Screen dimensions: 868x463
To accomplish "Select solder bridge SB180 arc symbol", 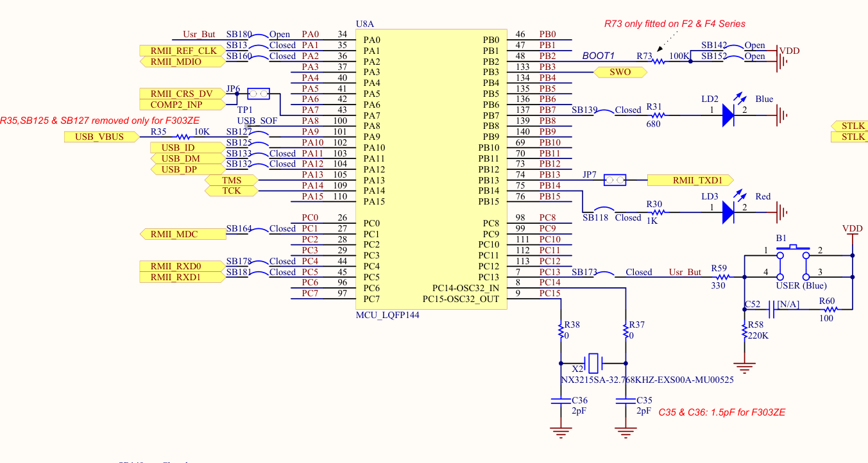I will (259, 38).
